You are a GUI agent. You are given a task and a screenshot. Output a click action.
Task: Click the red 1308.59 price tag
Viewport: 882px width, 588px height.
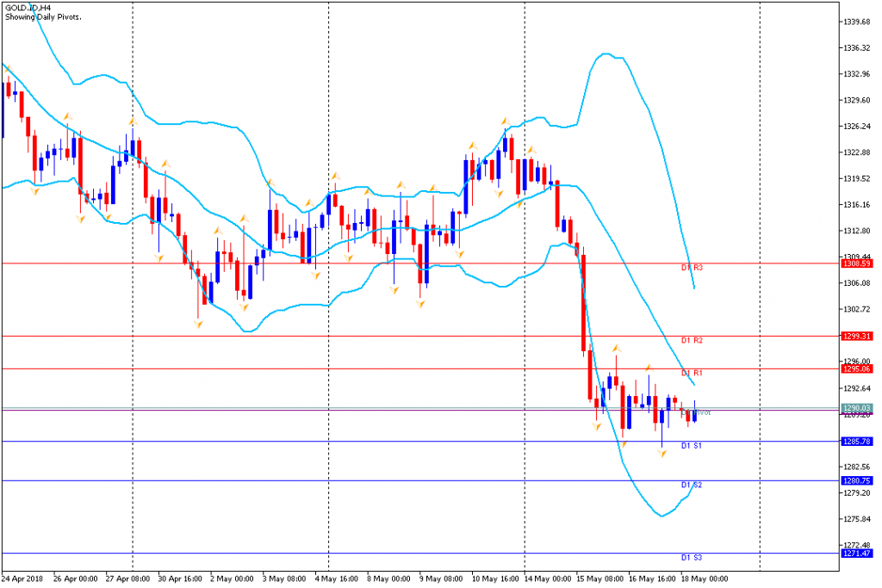[x=857, y=263]
